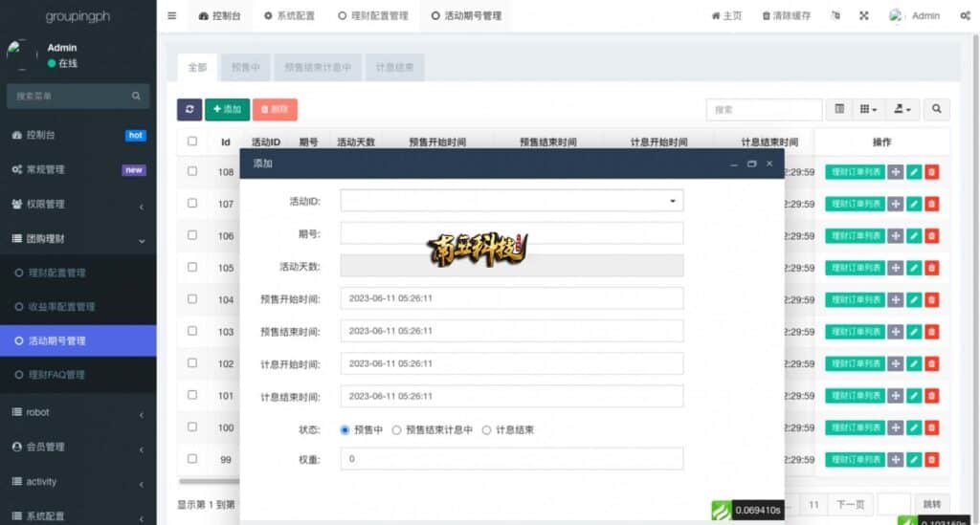Click the drag-move icon in row 106
The height and width of the screenshot is (525, 980).
(895, 236)
